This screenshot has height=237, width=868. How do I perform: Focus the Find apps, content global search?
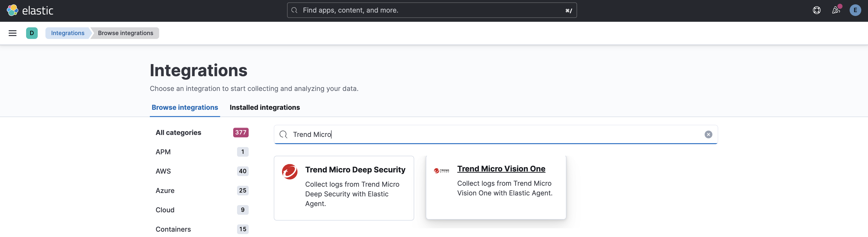click(432, 10)
